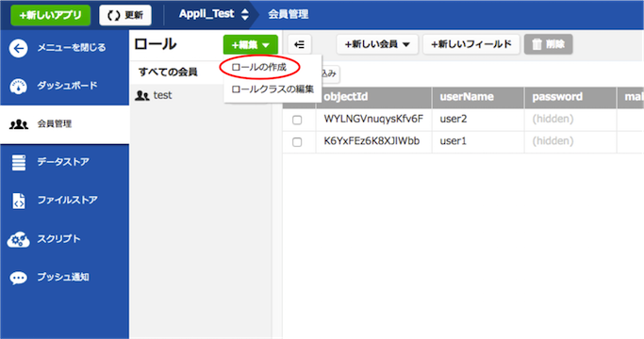Open the スクリプト cloud gears icon
Screen dimensions: 644x339
[x=19, y=240]
